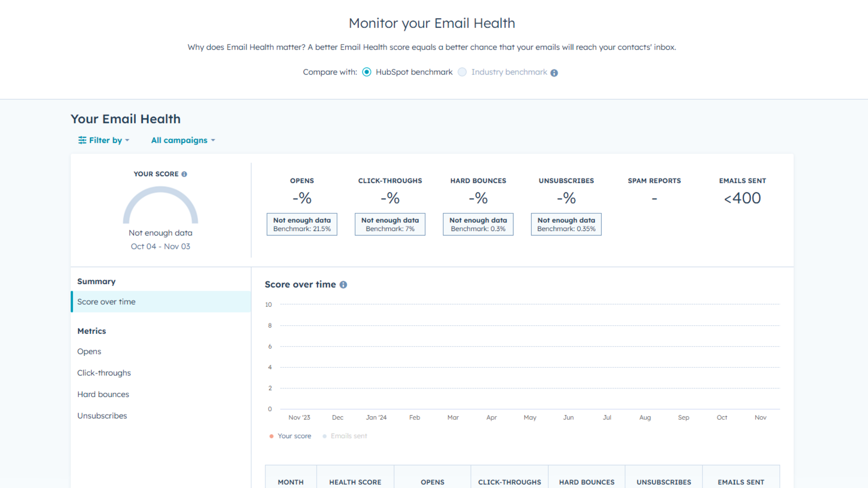Screen dimensions: 868x488
Task: Click the Summary section heading
Action: pos(96,282)
